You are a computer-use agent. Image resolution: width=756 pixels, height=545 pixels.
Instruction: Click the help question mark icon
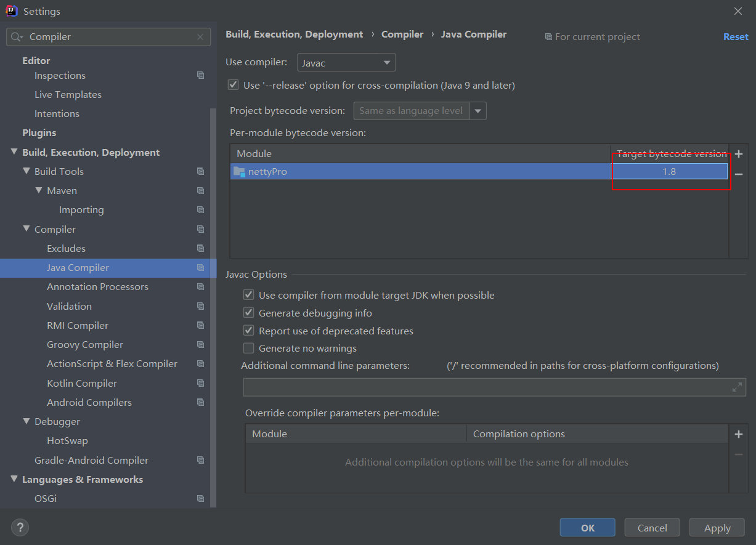tap(20, 527)
